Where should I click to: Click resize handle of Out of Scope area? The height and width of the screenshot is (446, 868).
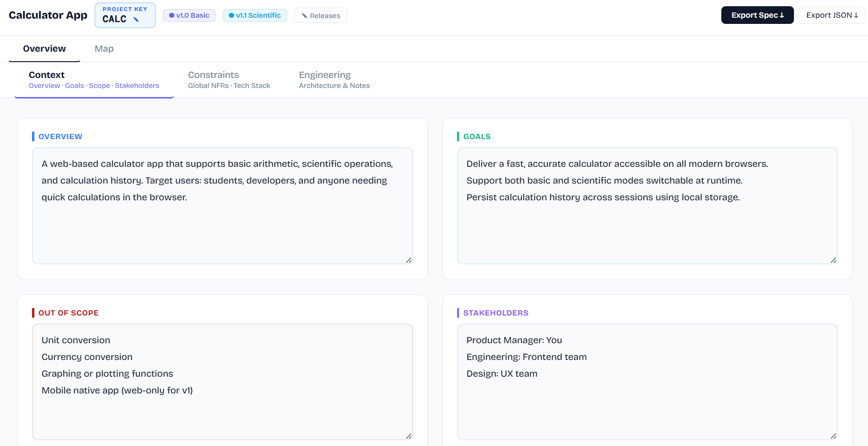[409, 436]
